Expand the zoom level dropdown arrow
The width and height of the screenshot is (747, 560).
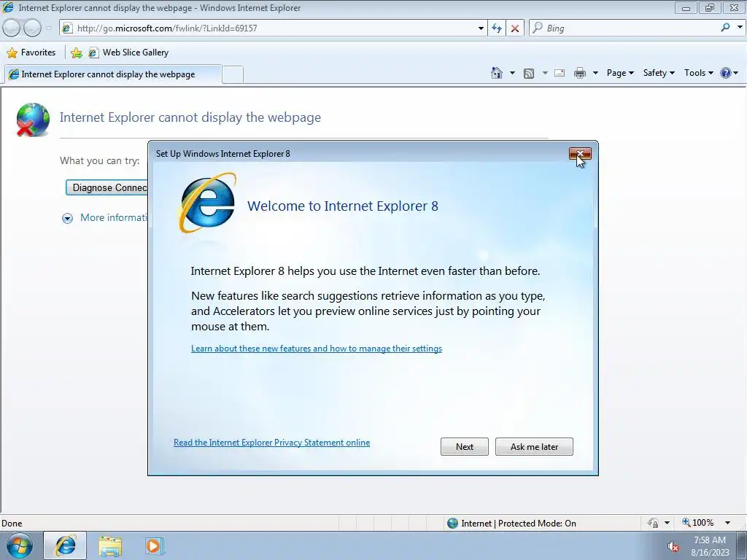click(x=727, y=523)
